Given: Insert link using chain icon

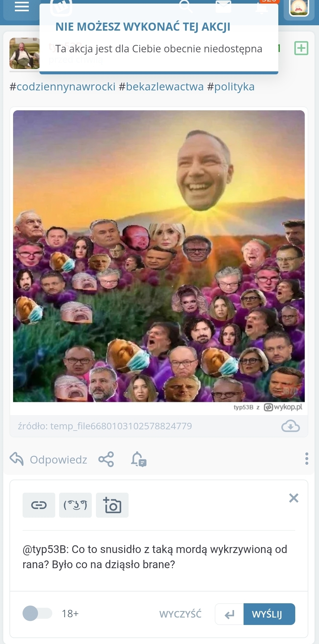Looking at the screenshot, I should [39, 505].
